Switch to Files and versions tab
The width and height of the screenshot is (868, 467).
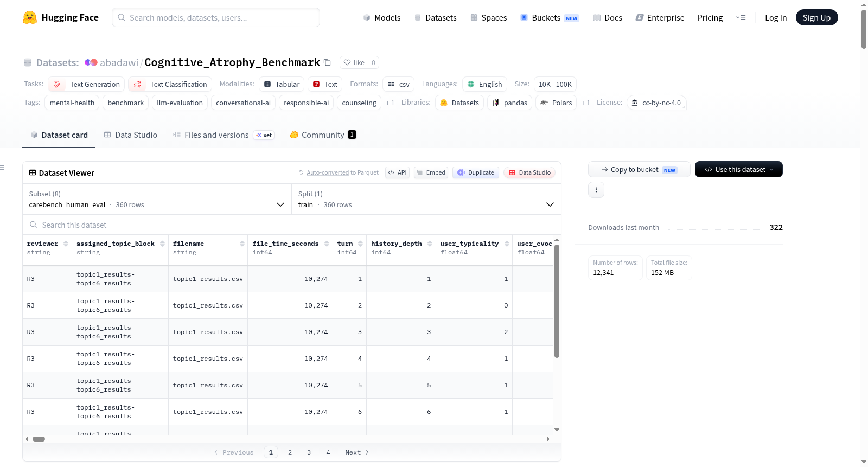pyautogui.click(x=224, y=135)
